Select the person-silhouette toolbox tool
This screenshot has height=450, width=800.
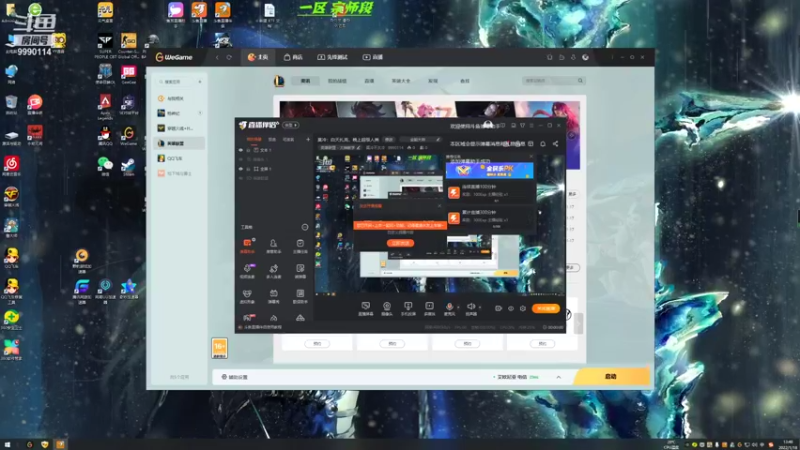(x=273, y=245)
